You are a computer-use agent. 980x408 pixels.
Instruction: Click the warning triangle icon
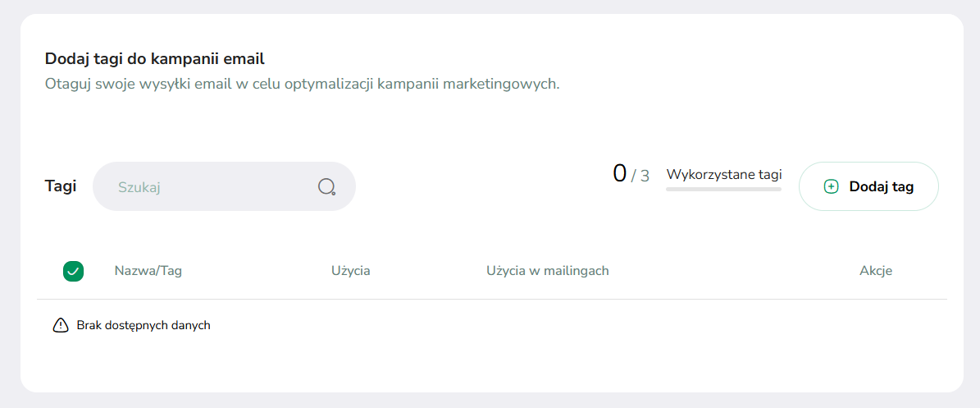tap(61, 325)
